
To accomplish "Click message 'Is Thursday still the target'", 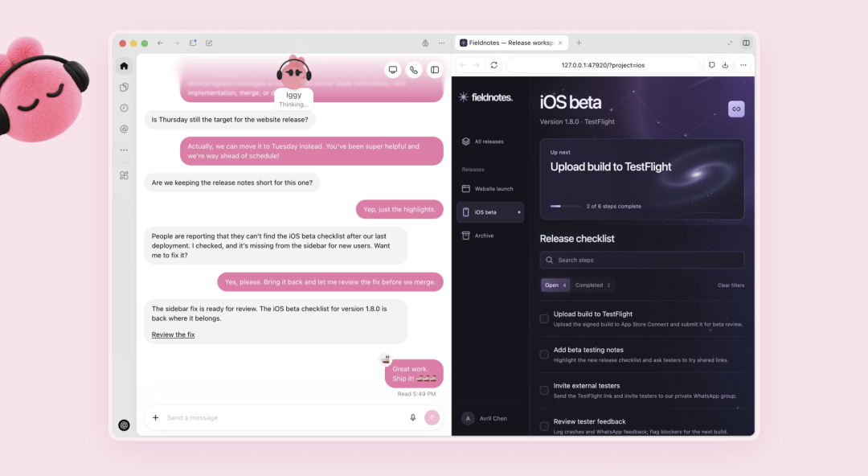I will pos(230,119).
